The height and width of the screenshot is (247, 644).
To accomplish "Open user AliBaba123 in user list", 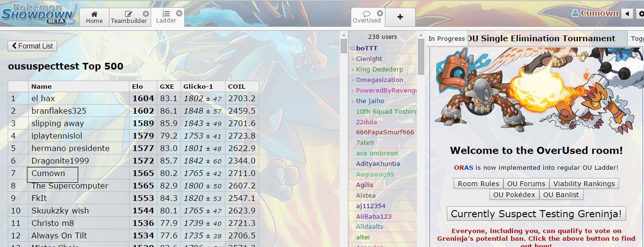I will 374,217.
